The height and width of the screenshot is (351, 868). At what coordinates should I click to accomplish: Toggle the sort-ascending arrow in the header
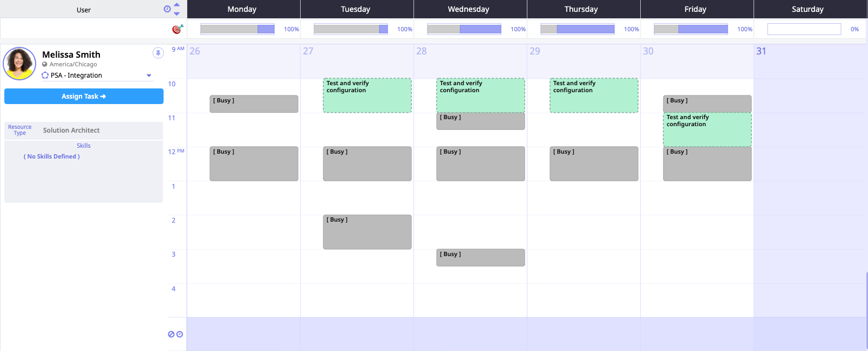[x=176, y=5]
